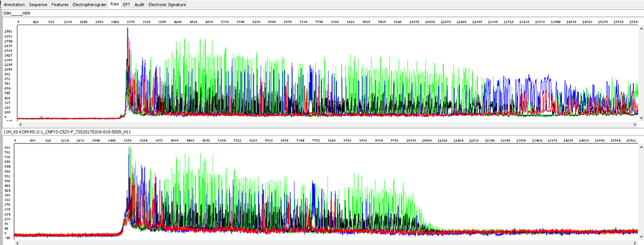Switch to the Sequence tab
The image size is (644, 245).
[38, 4]
